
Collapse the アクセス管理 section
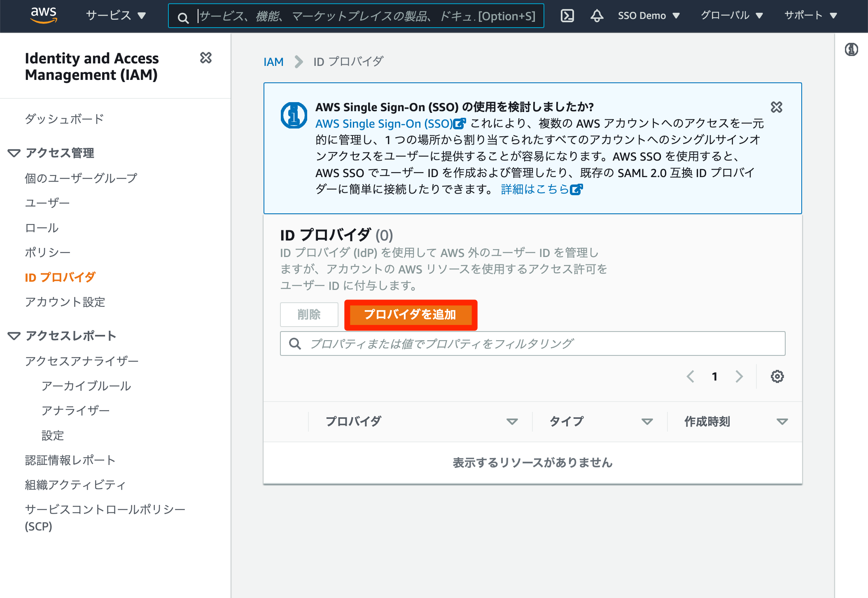pyautogui.click(x=14, y=153)
